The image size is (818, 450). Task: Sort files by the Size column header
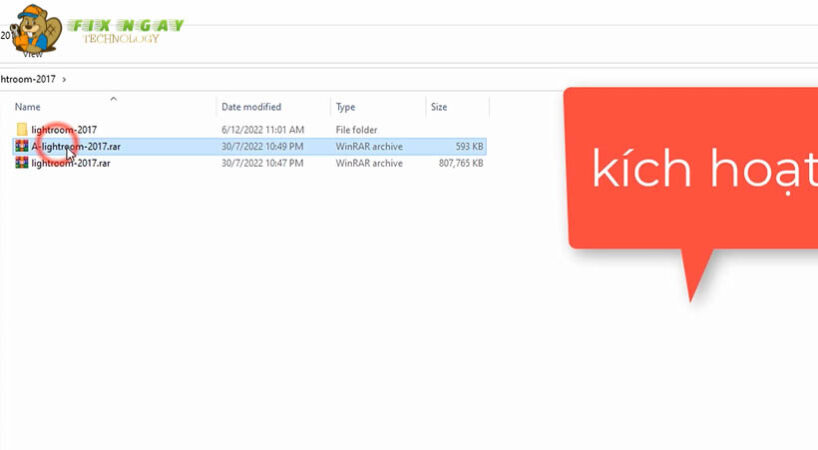438,107
